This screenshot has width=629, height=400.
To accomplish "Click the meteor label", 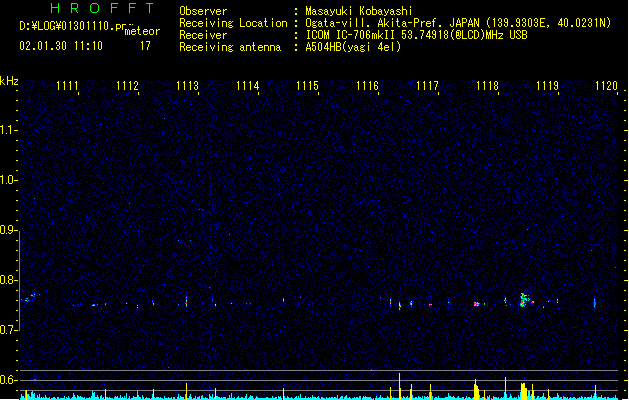I will [142, 31].
